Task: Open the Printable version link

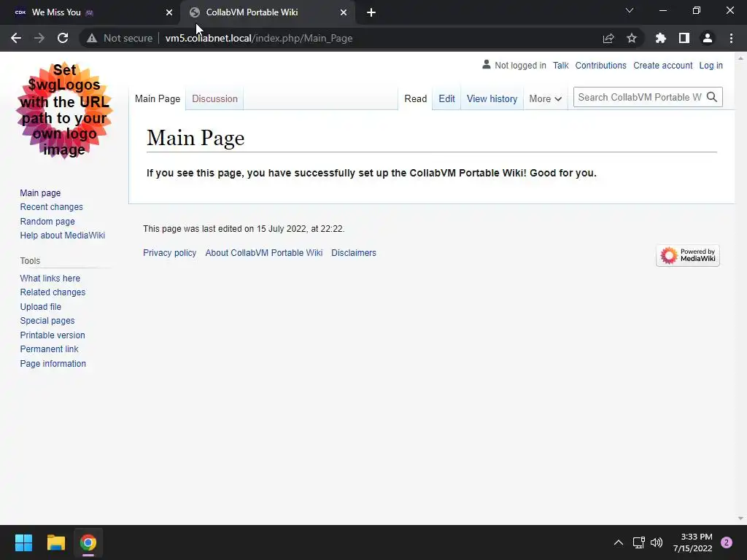Action: coord(53,335)
